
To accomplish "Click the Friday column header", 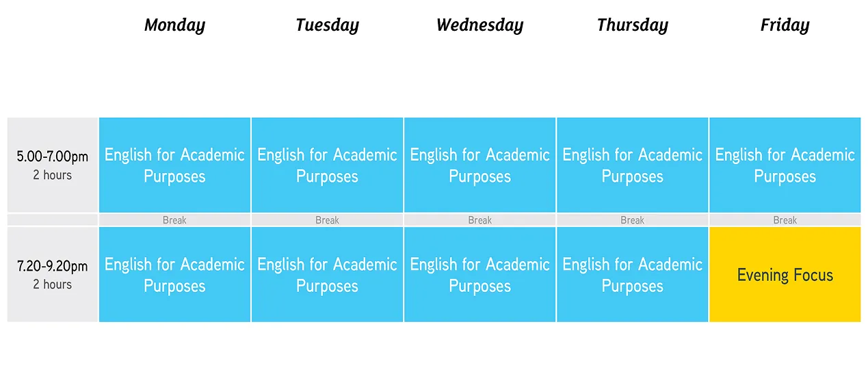I will 785,25.
